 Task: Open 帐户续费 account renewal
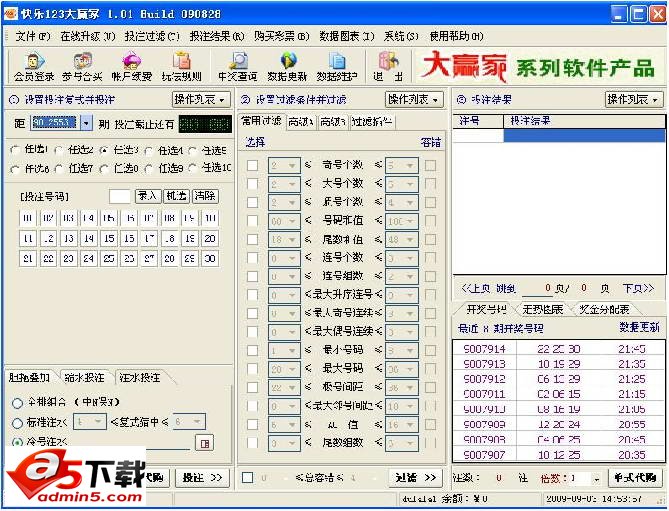131,67
